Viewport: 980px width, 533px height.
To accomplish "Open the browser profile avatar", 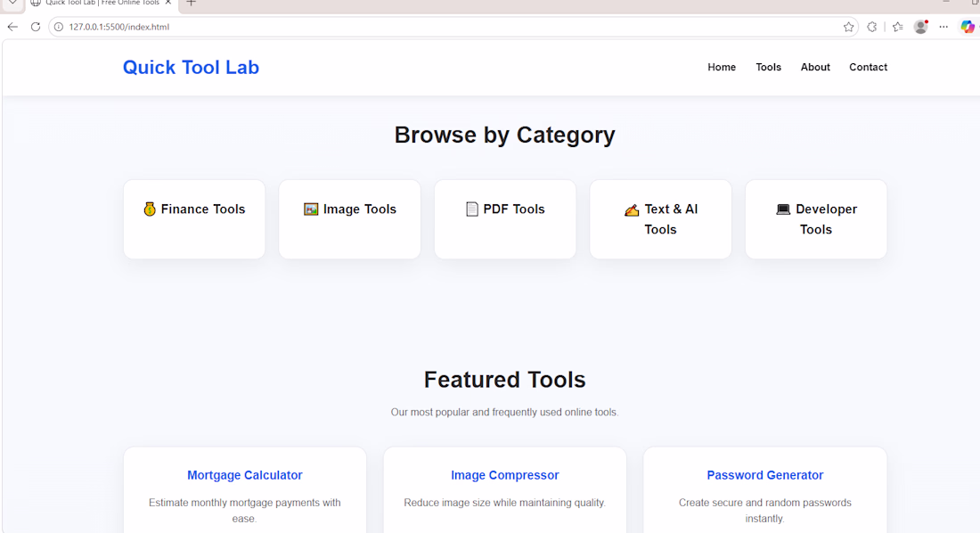I will tap(920, 27).
